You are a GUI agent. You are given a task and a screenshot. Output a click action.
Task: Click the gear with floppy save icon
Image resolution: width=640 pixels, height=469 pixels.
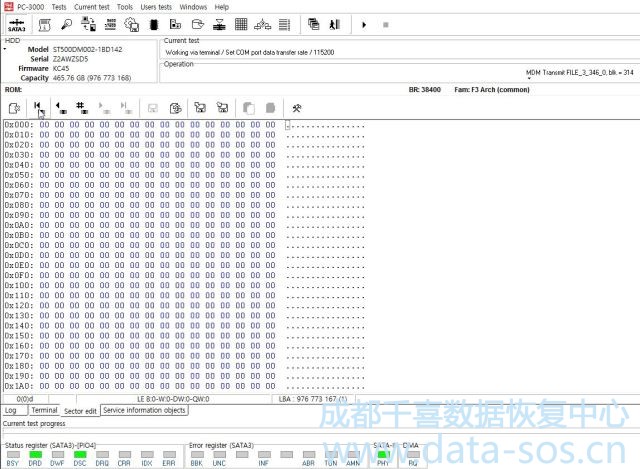point(132,24)
